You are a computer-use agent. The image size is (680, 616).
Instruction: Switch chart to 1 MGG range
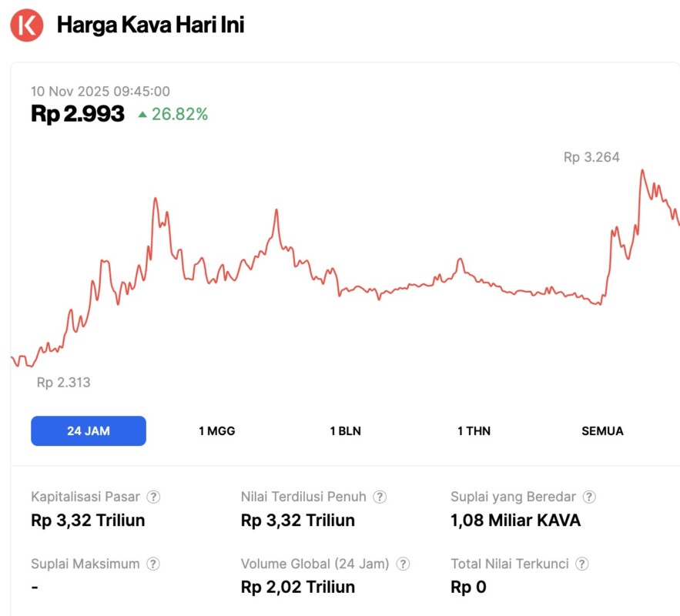[x=216, y=431]
